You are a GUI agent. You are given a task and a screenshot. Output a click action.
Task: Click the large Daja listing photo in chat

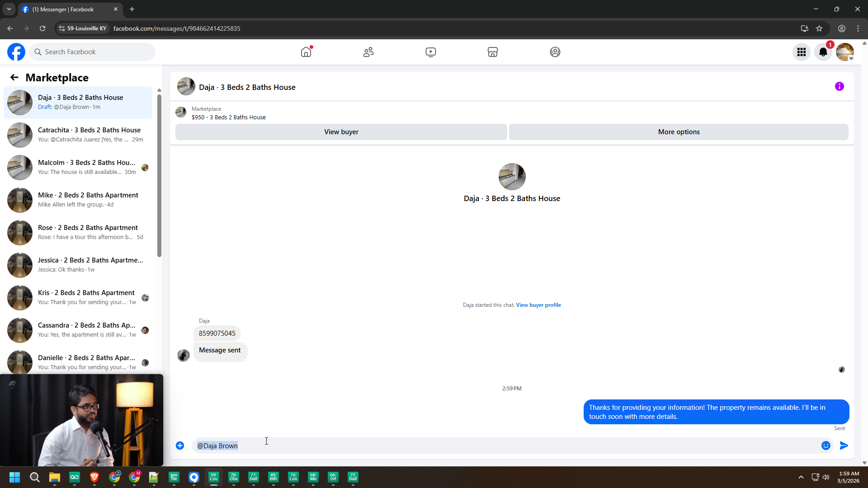click(512, 177)
